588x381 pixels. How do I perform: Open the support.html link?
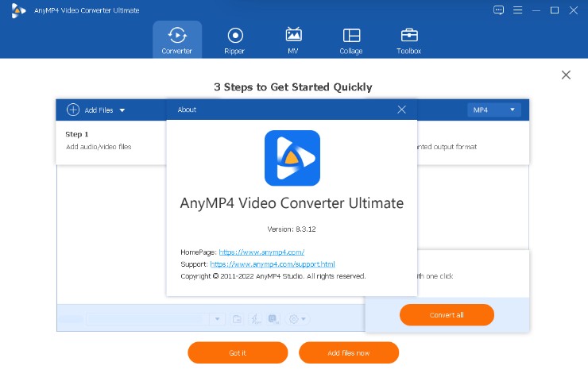point(273,264)
